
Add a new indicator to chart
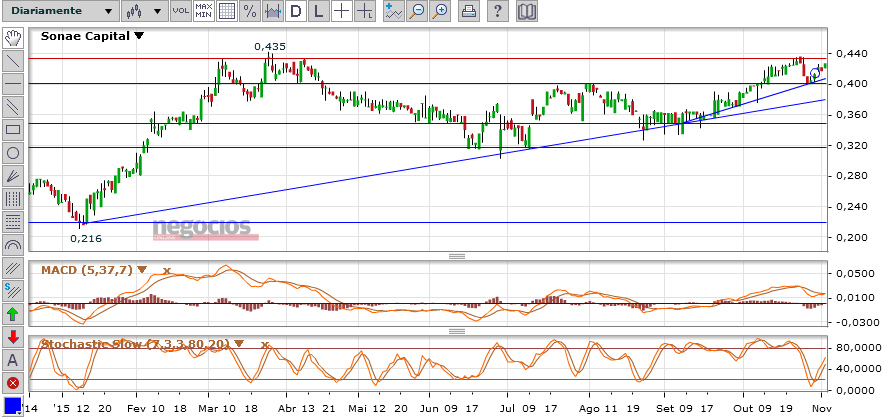tap(394, 11)
